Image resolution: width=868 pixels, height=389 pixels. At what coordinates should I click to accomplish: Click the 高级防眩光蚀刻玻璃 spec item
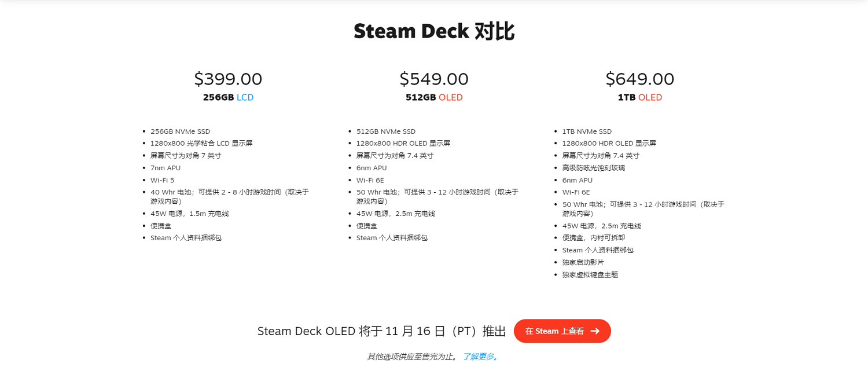point(595,167)
